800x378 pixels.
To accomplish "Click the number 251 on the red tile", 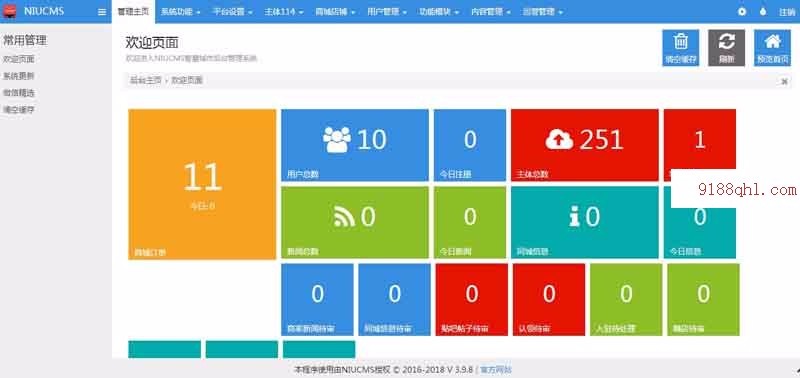I will coord(602,140).
